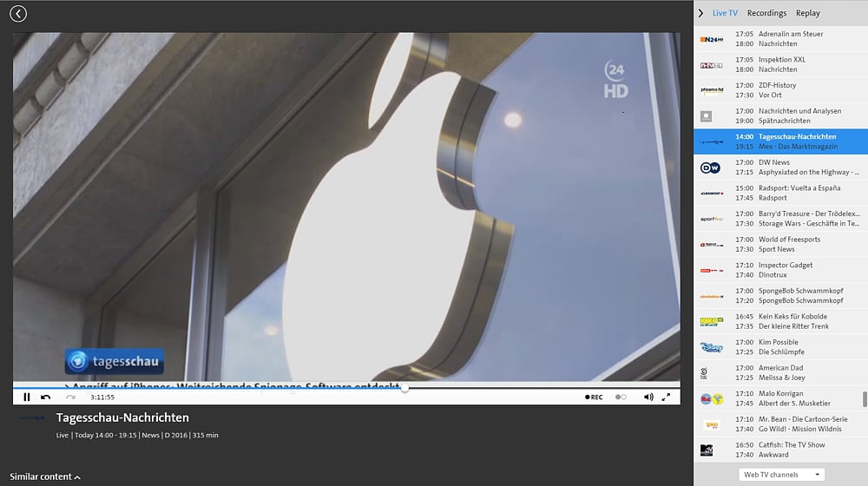The width and height of the screenshot is (868, 486).
Task: Click the small channel logo beside program title
Action: (31, 418)
